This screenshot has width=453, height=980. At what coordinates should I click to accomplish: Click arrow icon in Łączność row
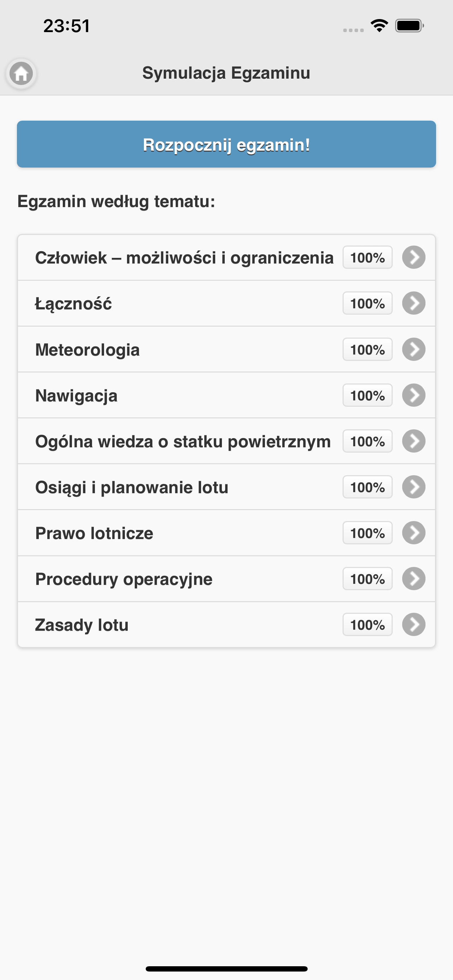tap(413, 303)
